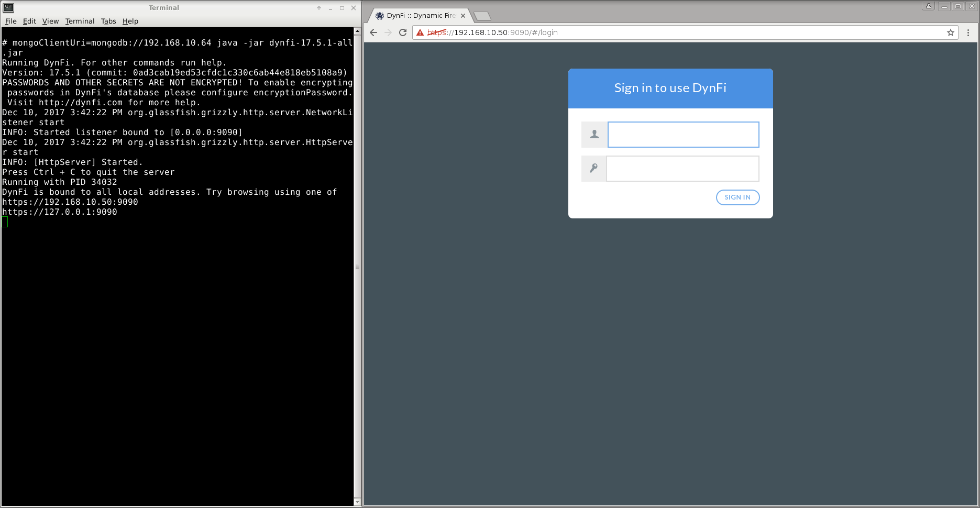Open the Terminal View menu

tap(50, 21)
